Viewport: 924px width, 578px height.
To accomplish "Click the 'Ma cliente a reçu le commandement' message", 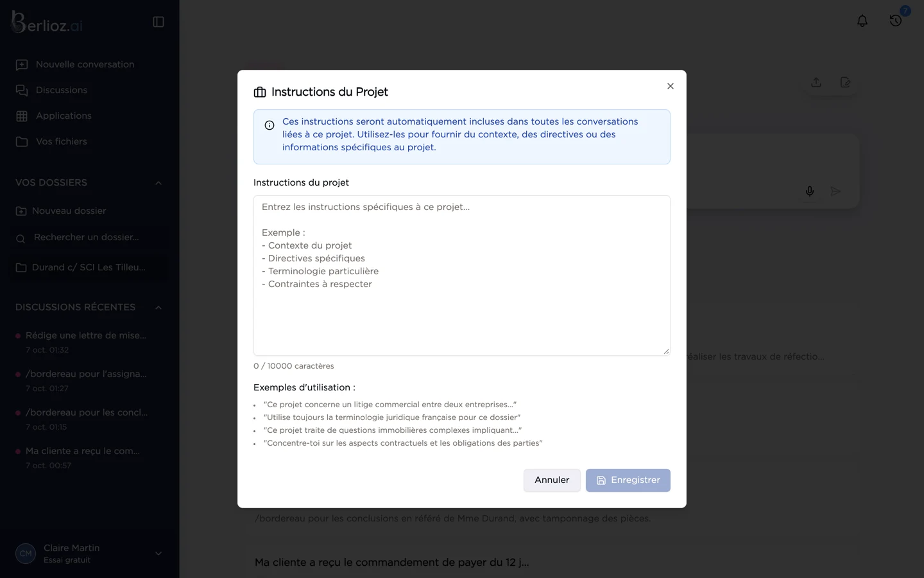I will 392,563.
